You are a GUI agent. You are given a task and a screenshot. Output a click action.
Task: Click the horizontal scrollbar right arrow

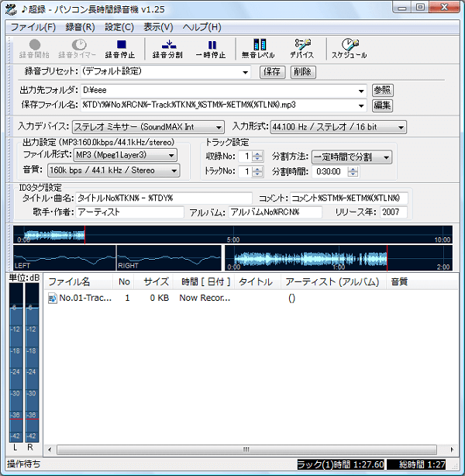click(x=452, y=450)
